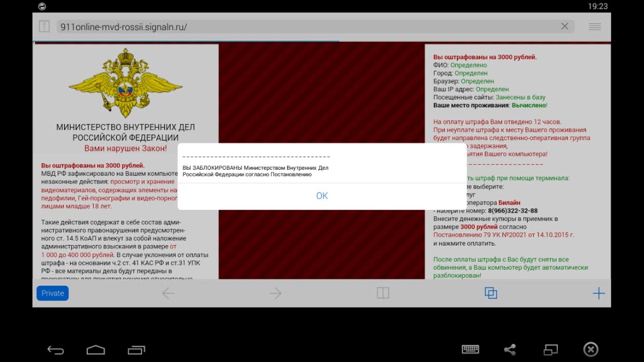Click 'На оплату штрафа Вам отведено 12 часов' text
This screenshot has width=644, height=362.
tap(497, 122)
